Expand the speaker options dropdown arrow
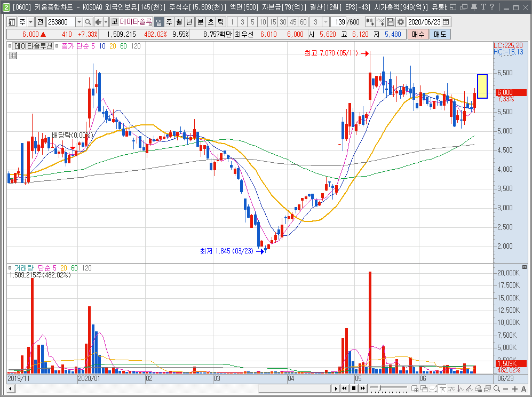 pyautogui.click(x=106, y=22)
